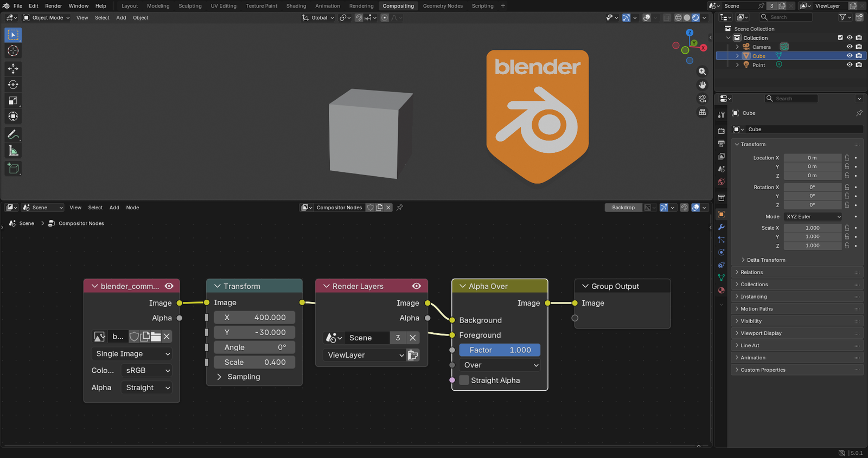This screenshot has width=868, height=458.
Task: Select the Scale tool
Action: click(13, 100)
